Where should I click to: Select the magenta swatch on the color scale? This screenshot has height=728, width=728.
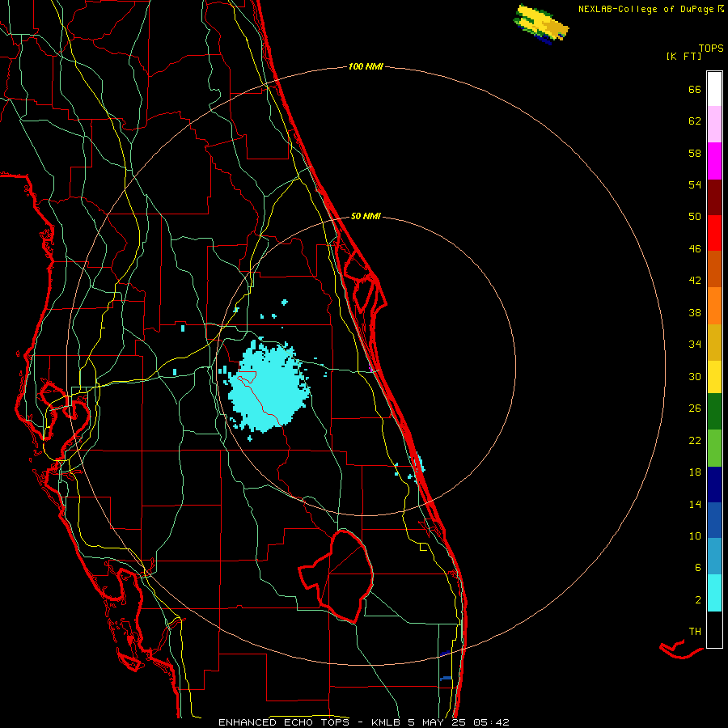[x=714, y=161]
